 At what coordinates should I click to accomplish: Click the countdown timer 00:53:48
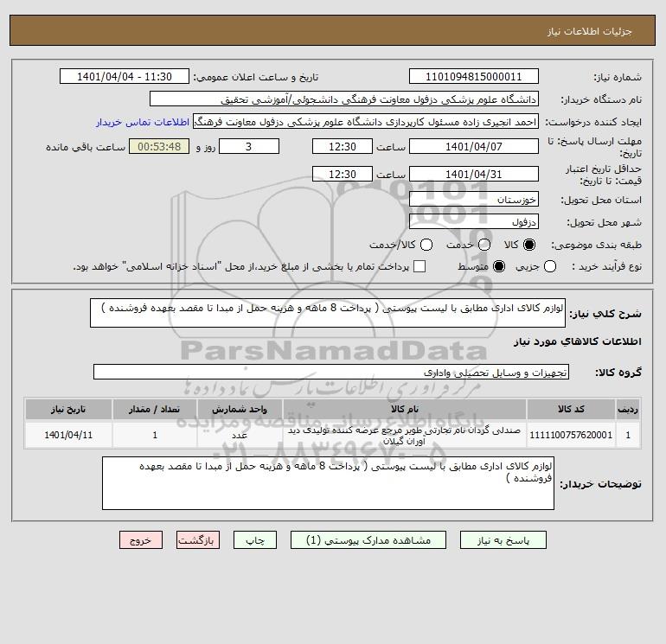pos(159,146)
